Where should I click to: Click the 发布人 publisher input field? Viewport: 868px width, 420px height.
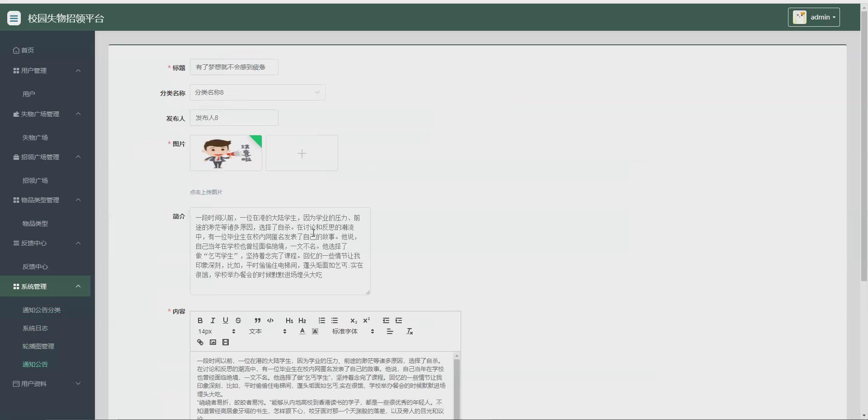click(x=234, y=118)
